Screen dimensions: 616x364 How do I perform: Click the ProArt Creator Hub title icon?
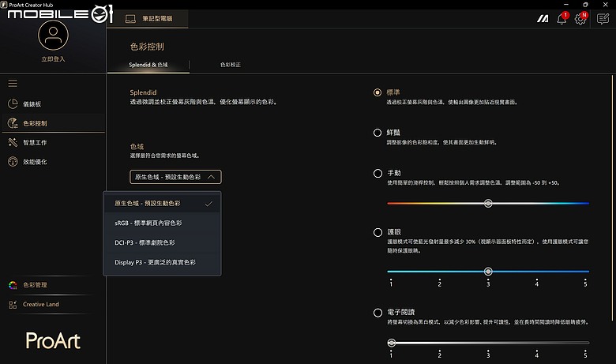pos(4,5)
